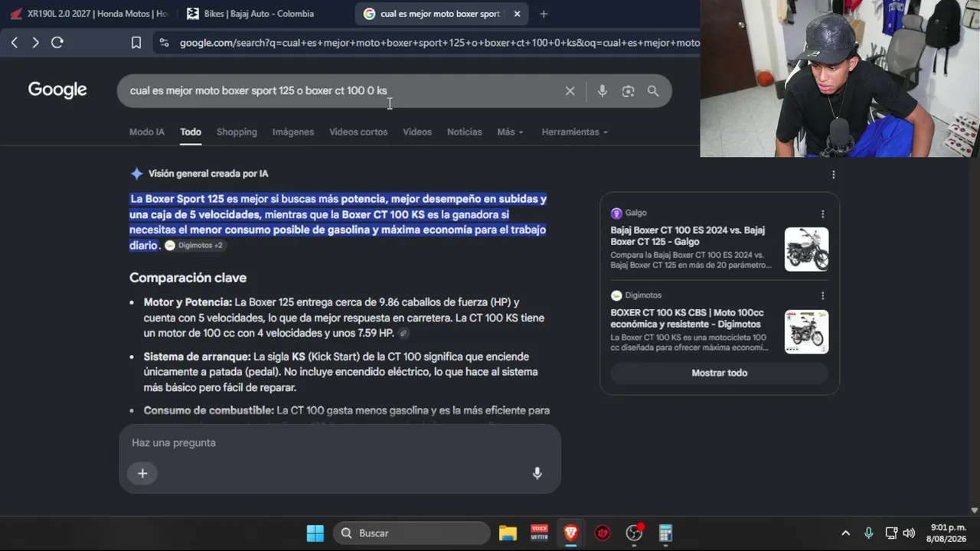The image size is (980, 551).
Task: Go forward to the next page
Action: pyautogui.click(x=35, y=43)
